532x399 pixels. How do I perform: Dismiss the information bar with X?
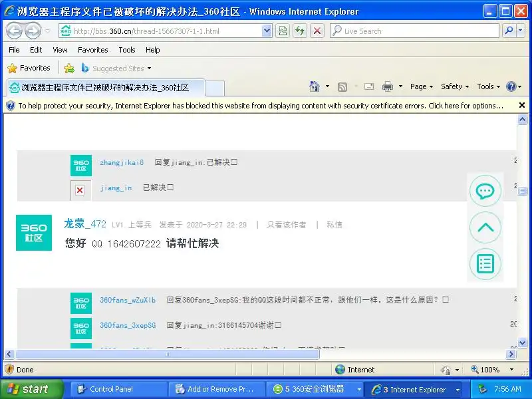(x=522, y=105)
